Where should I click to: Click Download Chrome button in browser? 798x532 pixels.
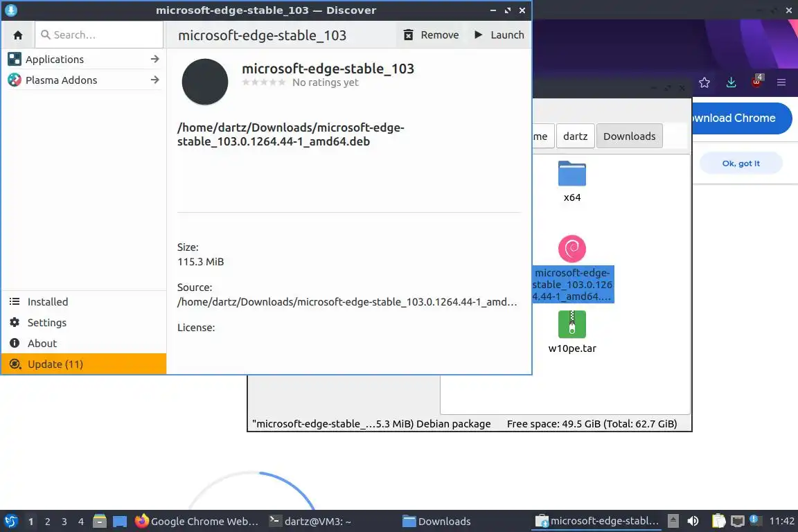click(x=741, y=118)
